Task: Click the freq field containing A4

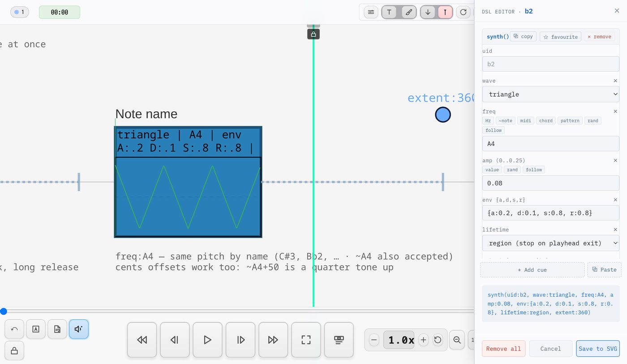Action: tap(550, 144)
